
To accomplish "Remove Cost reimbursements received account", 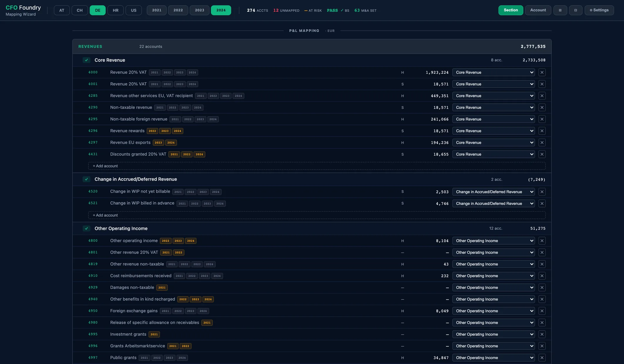I will pos(542,276).
